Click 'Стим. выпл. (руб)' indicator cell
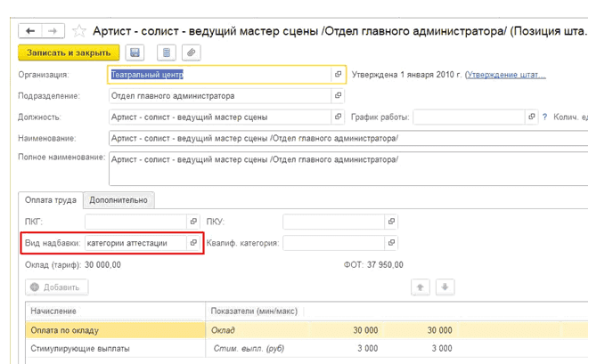Image resolution: width=613 pixels, height=364 pixels. click(x=257, y=348)
